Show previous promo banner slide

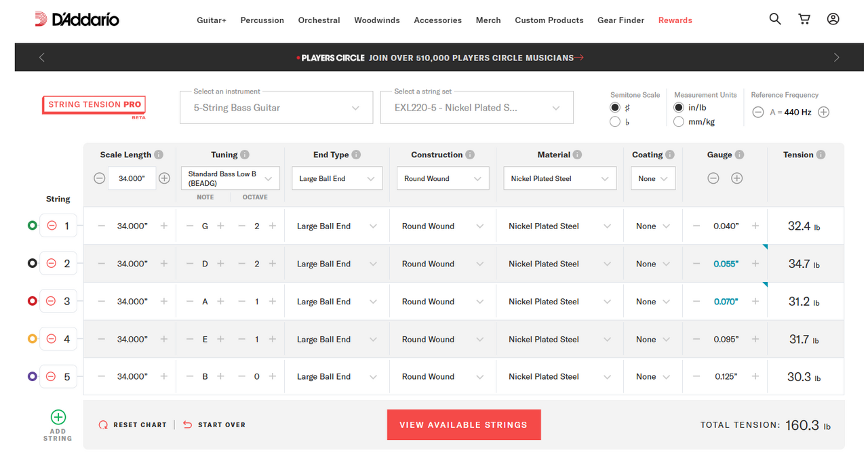point(42,58)
